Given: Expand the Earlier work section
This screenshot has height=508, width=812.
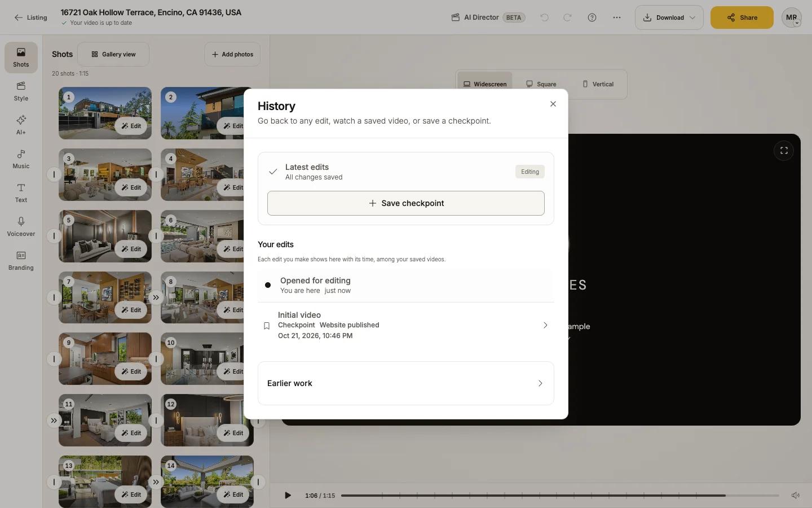Looking at the screenshot, I should [406, 383].
